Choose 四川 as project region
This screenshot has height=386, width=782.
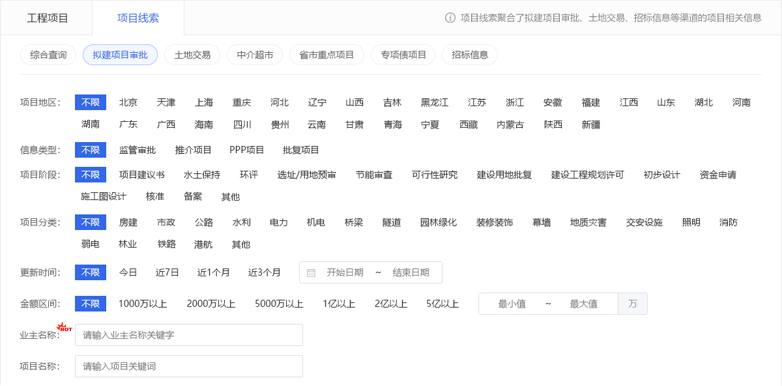(x=242, y=125)
